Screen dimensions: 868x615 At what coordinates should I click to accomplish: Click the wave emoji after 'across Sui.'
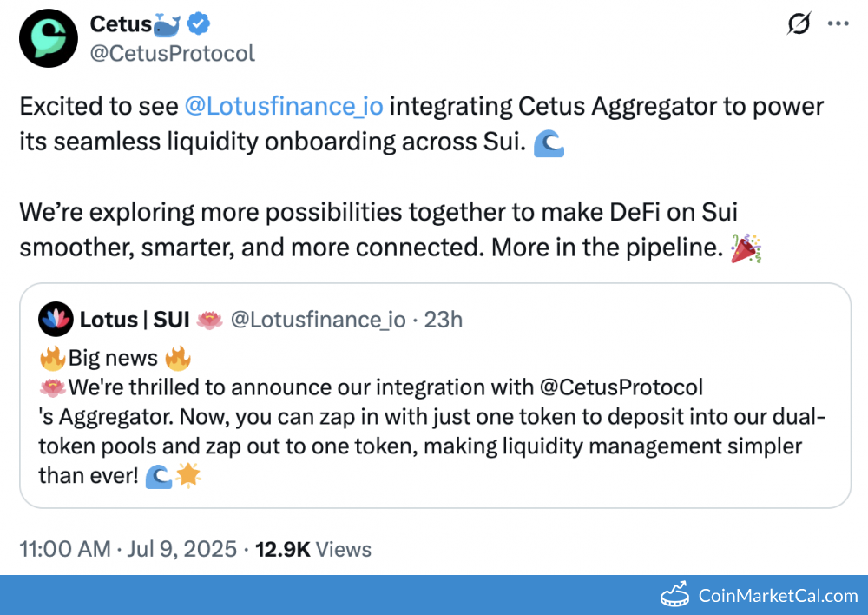(549, 143)
